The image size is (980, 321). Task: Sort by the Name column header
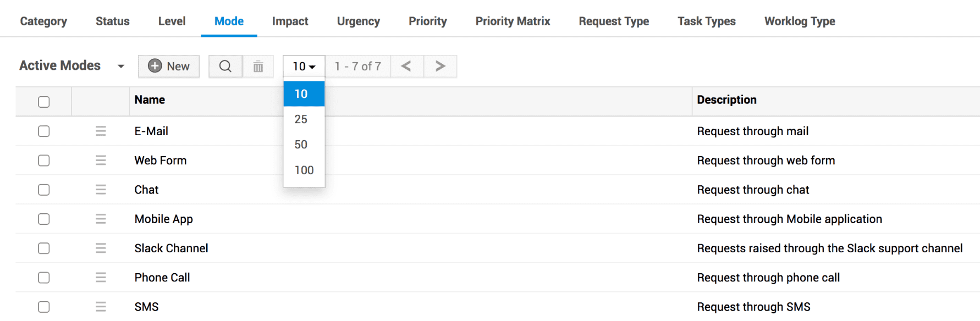point(150,100)
